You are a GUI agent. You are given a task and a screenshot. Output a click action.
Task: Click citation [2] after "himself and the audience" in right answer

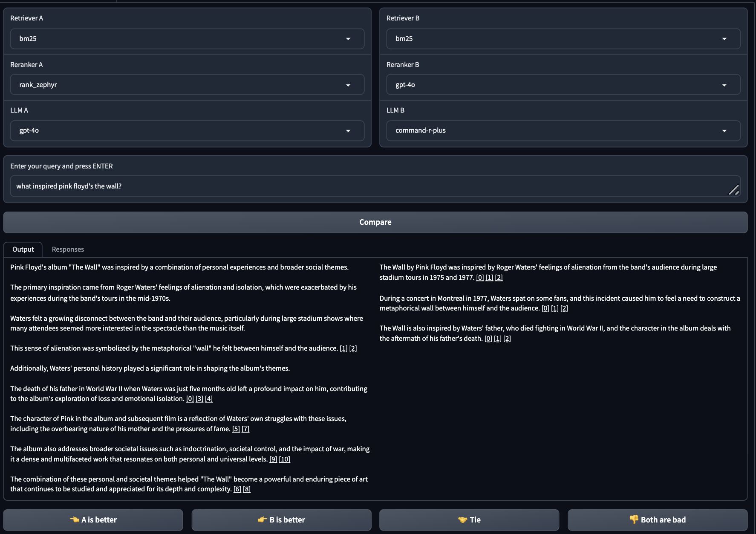pos(564,308)
